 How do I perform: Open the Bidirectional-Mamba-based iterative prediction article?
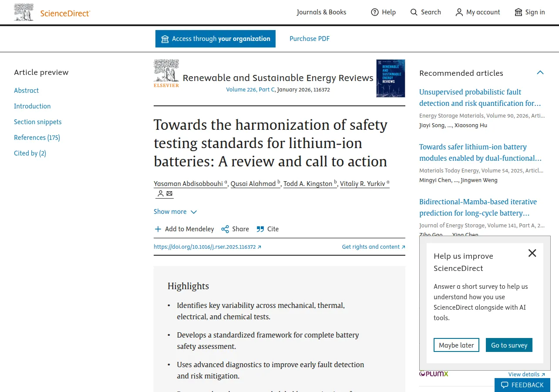tap(478, 207)
